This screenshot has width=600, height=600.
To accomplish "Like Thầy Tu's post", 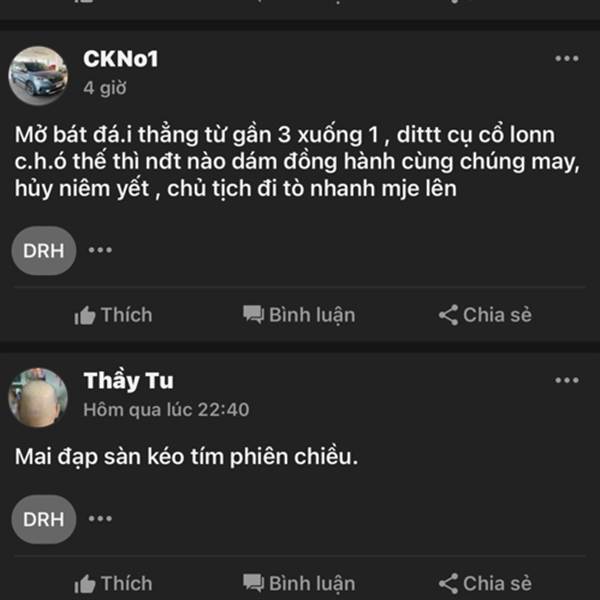I will [x=113, y=583].
